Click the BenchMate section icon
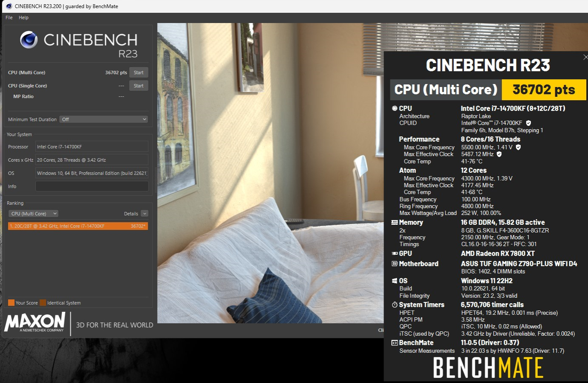This screenshot has height=383, width=588. [x=395, y=342]
